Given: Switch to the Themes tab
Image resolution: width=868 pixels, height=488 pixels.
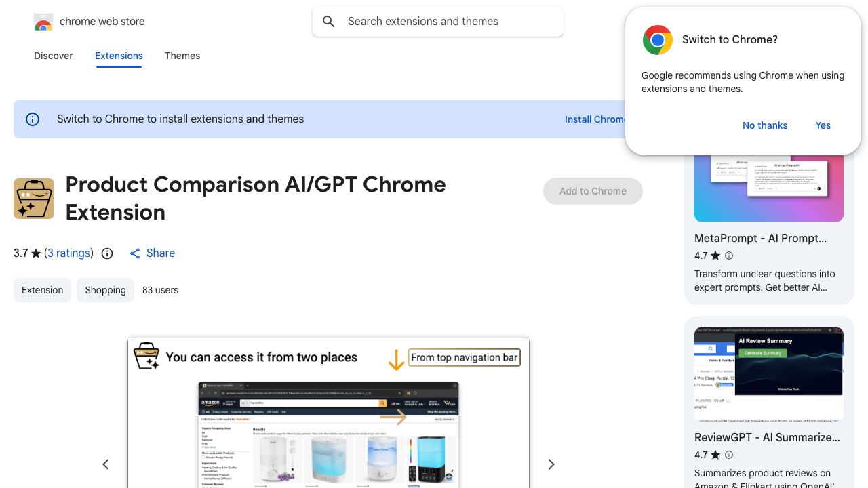Looking at the screenshot, I should [x=182, y=56].
